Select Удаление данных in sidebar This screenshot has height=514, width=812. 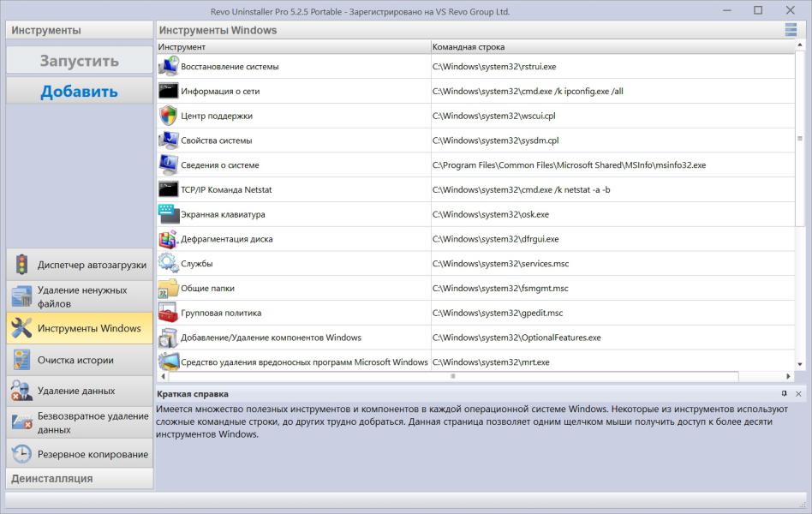(x=80, y=391)
